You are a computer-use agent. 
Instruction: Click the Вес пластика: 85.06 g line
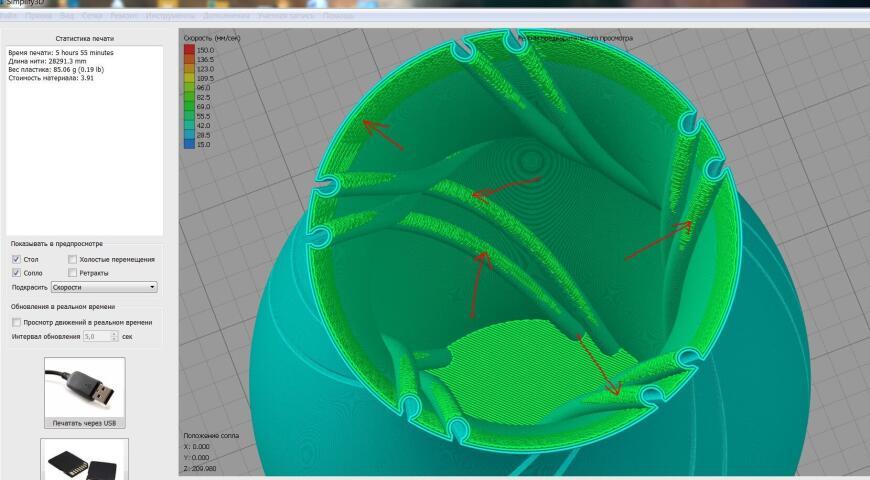[56, 69]
